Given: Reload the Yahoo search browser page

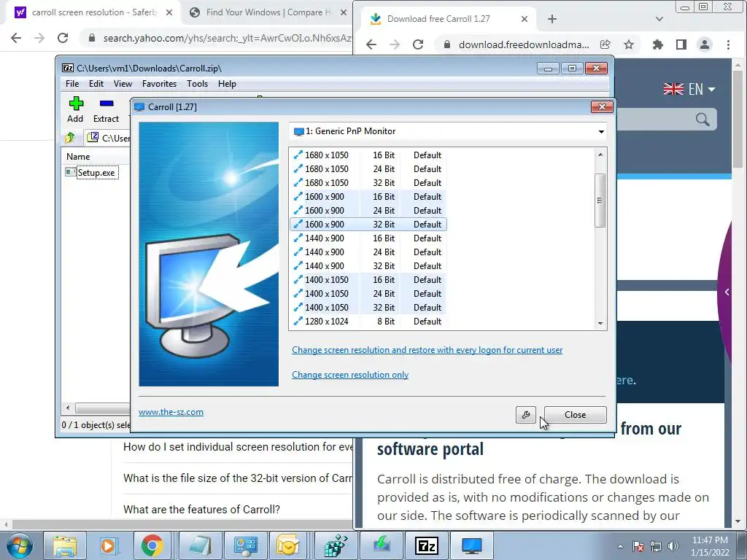Looking at the screenshot, I should click(63, 38).
